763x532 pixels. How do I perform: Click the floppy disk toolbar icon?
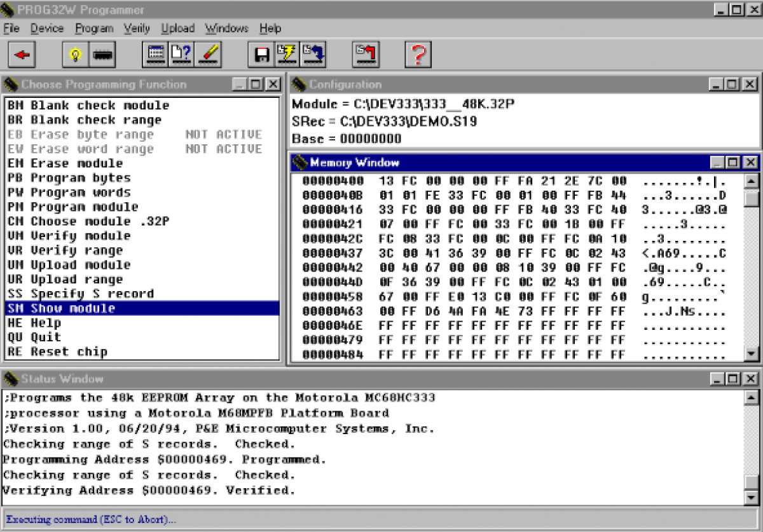(x=261, y=55)
